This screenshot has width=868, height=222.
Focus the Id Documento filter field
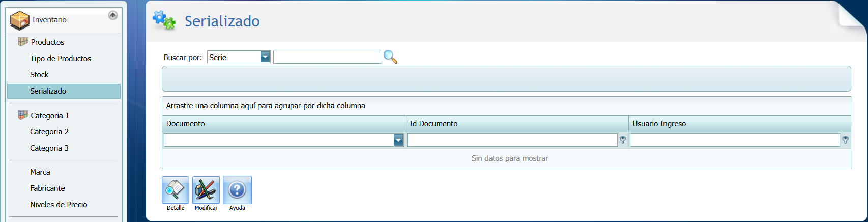click(x=512, y=140)
